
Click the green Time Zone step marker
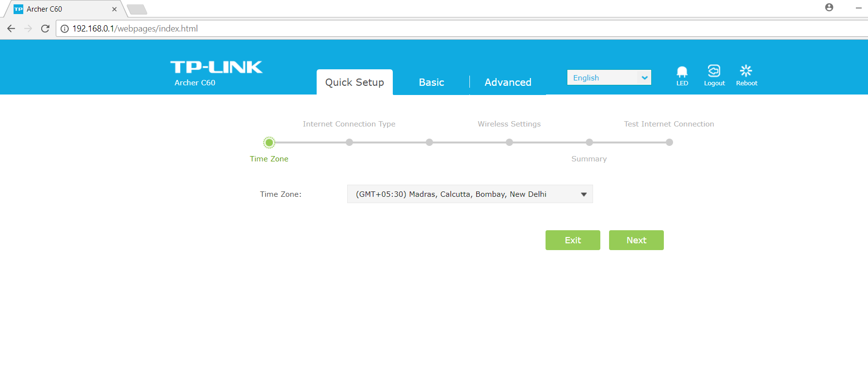pos(269,142)
